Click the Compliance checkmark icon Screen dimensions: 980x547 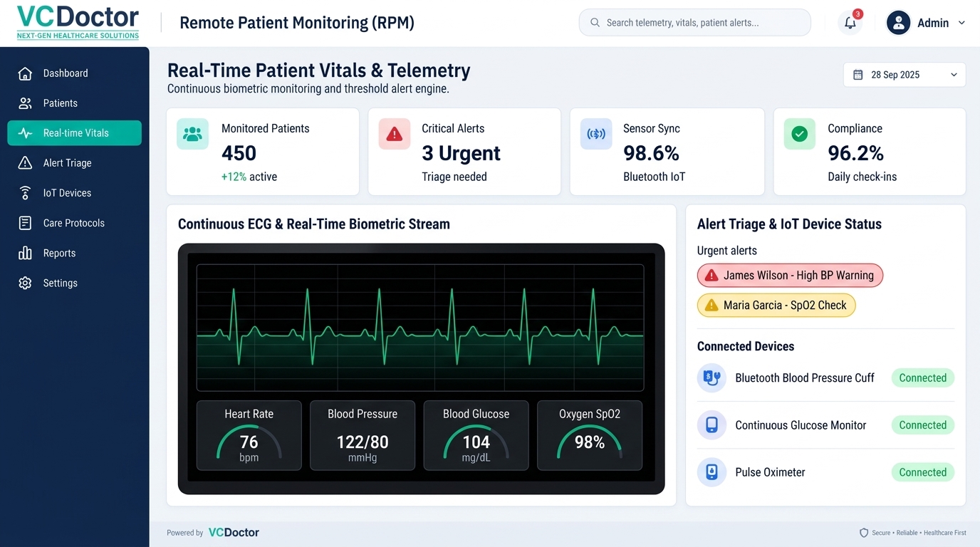[x=800, y=134]
